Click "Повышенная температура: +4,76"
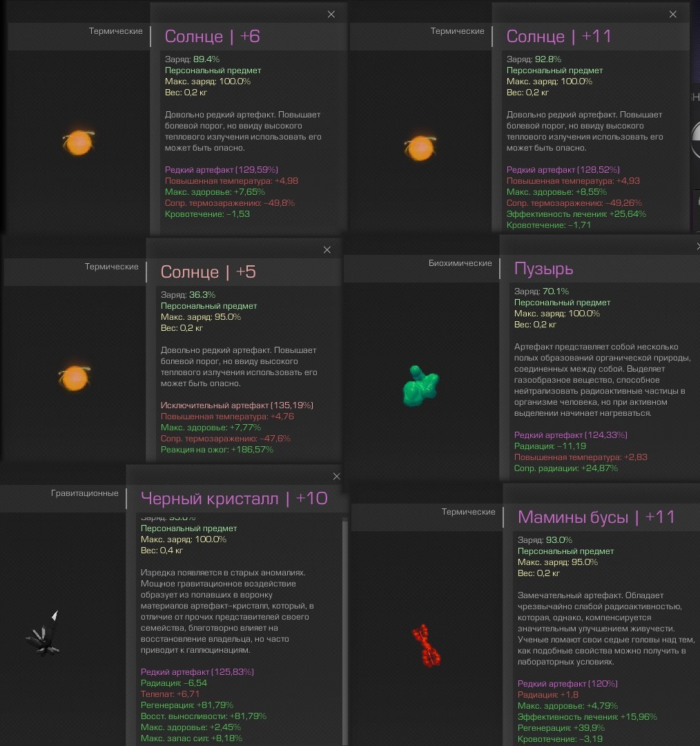This screenshot has height=746, width=700. tap(227, 417)
